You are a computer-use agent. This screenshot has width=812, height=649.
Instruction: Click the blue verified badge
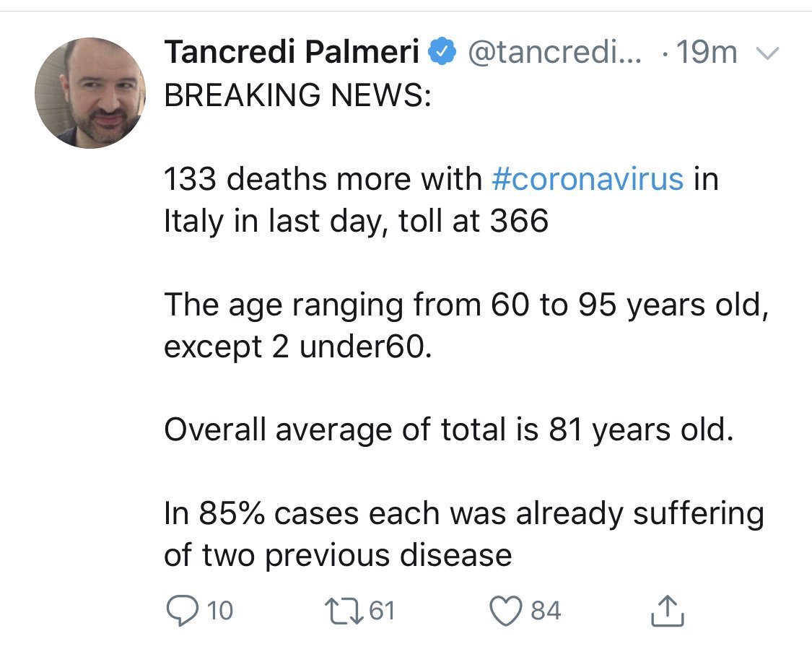tap(442, 52)
